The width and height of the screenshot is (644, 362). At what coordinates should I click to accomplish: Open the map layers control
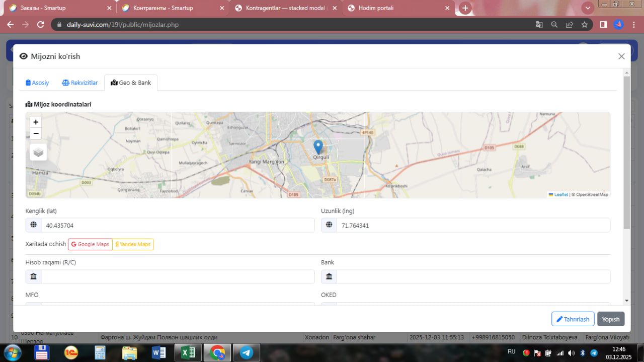pos(38,152)
